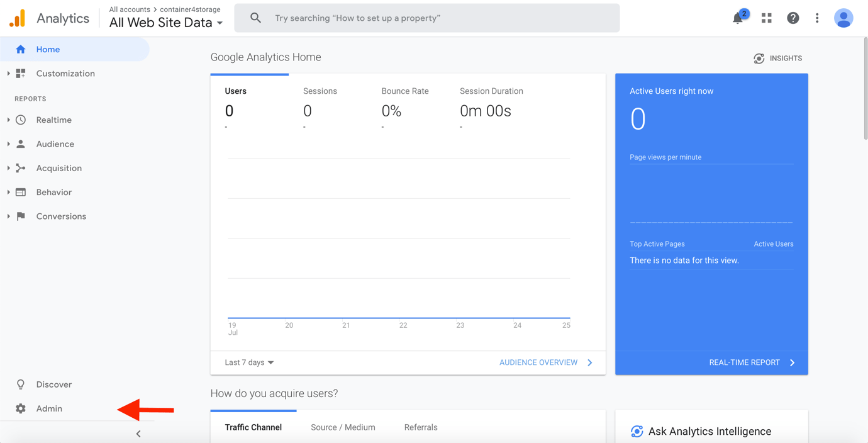Open Insights panel
Viewport: 868px width, 443px height.
coord(777,59)
